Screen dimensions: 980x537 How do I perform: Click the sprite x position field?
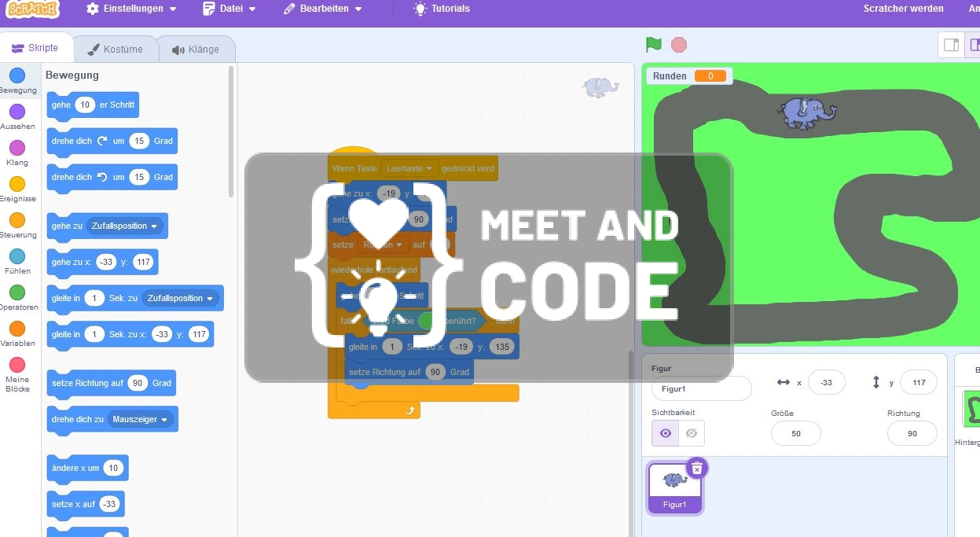826,383
